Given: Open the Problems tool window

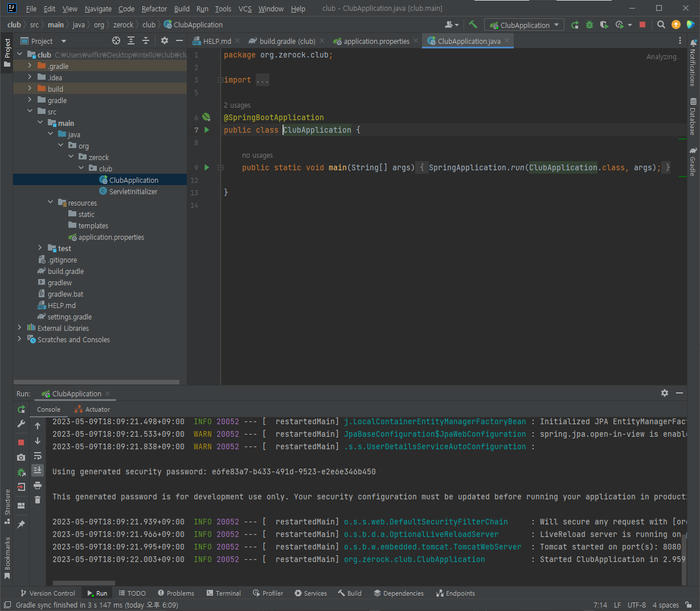Looking at the screenshot, I should click(176, 593).
